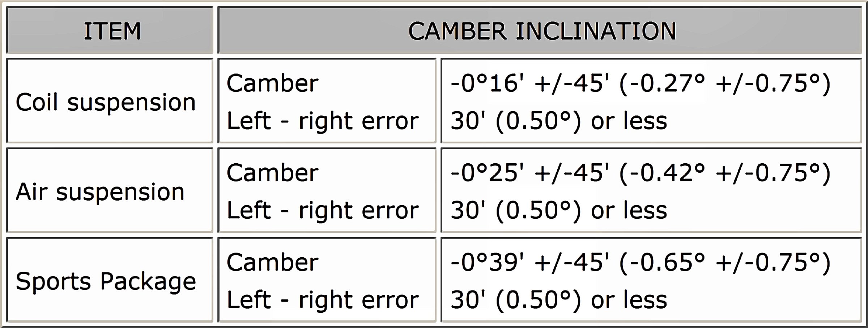This screenshot has height=328, width=868.
Task: Select the (-0.42° +/-0.75°) decimal value
Action: click(x=724, y=173)
